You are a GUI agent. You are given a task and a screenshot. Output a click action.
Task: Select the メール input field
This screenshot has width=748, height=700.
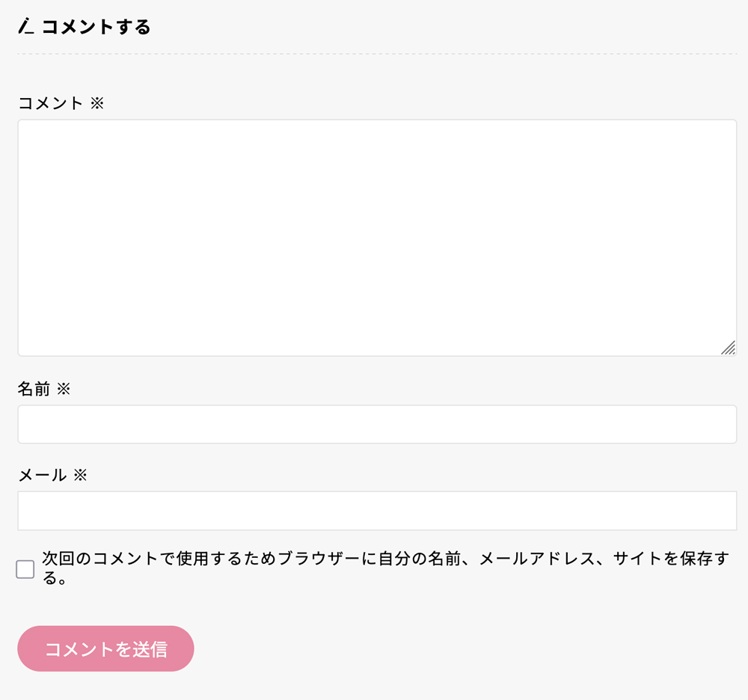point(377,510)
